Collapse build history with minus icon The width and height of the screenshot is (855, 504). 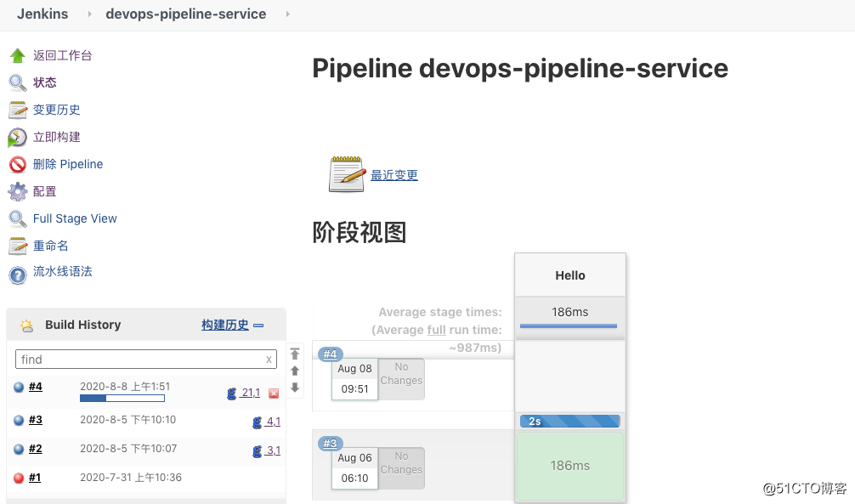[258, 326]
